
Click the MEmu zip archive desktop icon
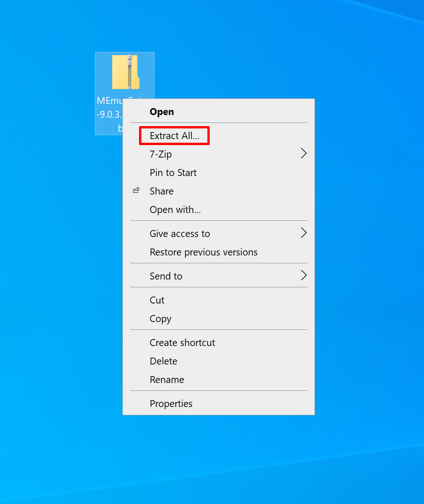(x=125, y=73)
